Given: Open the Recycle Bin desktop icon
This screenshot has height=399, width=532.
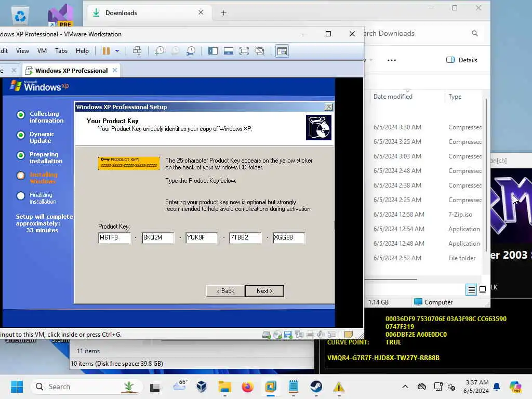Looking at the screenshot, I should pos(20,16).
